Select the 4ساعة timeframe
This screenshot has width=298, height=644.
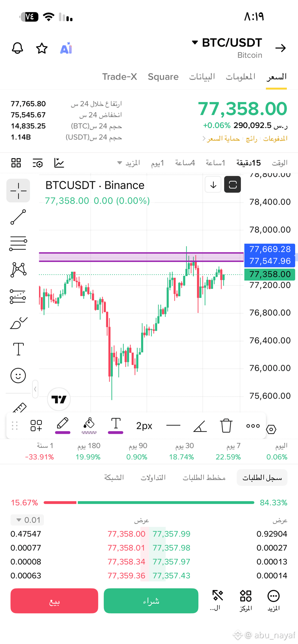tap(185, 163)
